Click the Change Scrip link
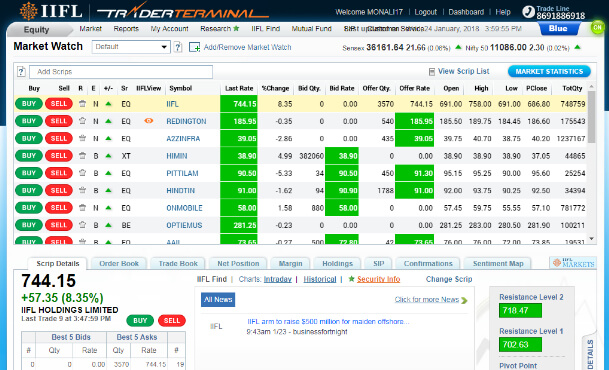This screenshot has width=609, height=370. (449, 279)
